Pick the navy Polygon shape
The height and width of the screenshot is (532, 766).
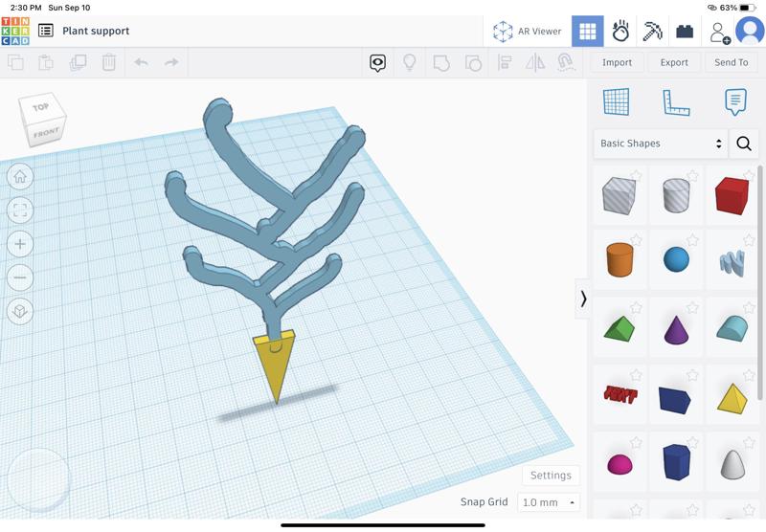[x=676, y=462]
